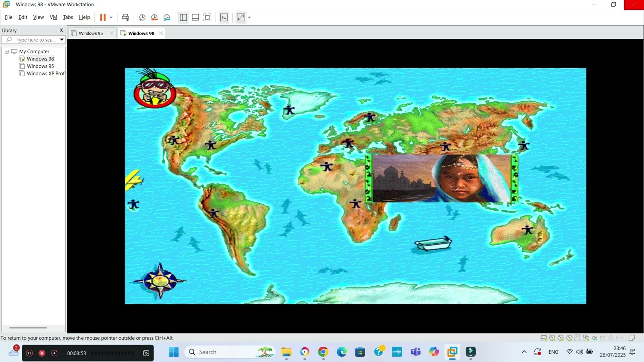Click the taskbar Search box
The height and width of the screenshot is (362, 644).
(230, 352)
